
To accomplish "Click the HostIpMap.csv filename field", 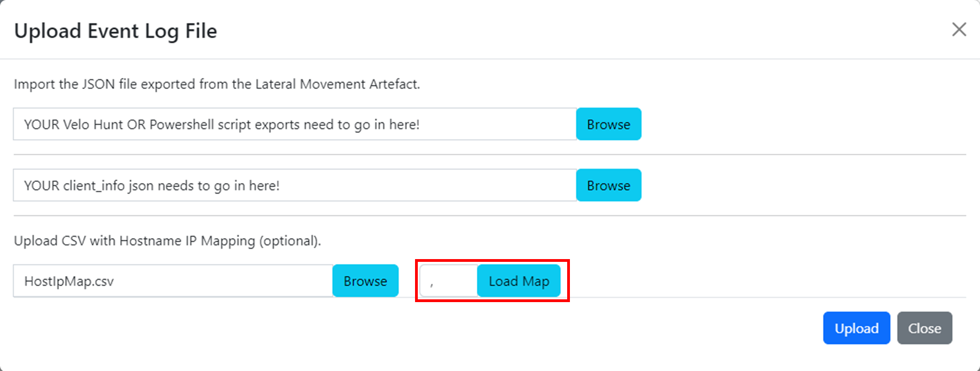I will coord(173,281).
